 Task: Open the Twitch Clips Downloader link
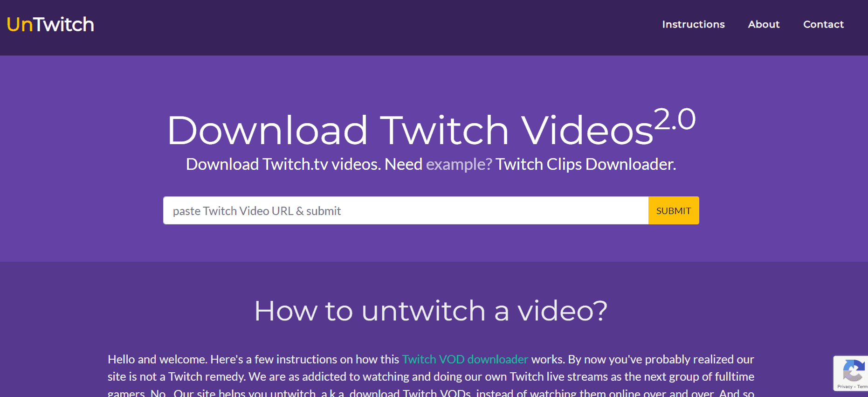585,164
